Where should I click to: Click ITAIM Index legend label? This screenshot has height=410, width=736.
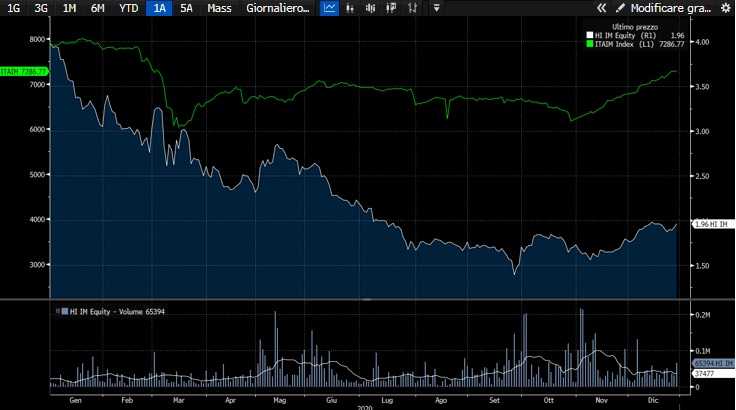click(614, 44)
